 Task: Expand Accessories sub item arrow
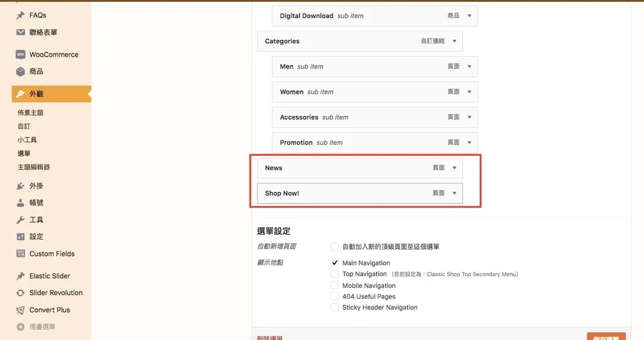click(x=469, y=117)
